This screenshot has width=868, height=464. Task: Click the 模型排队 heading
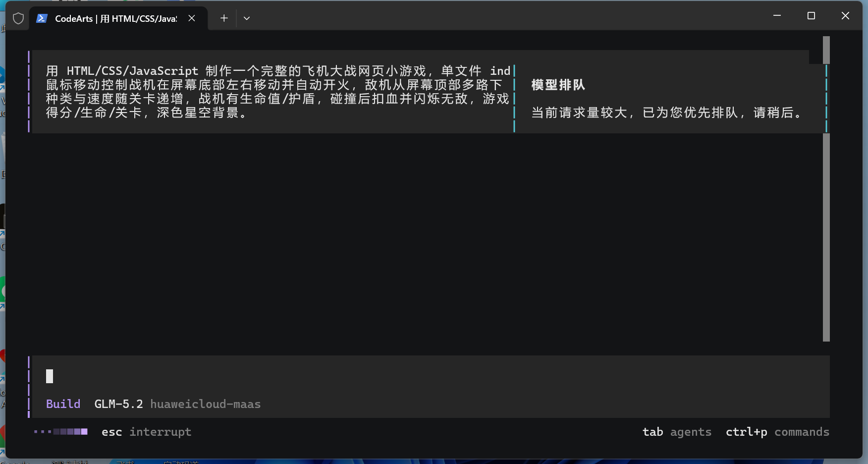(x=558, y=85)
